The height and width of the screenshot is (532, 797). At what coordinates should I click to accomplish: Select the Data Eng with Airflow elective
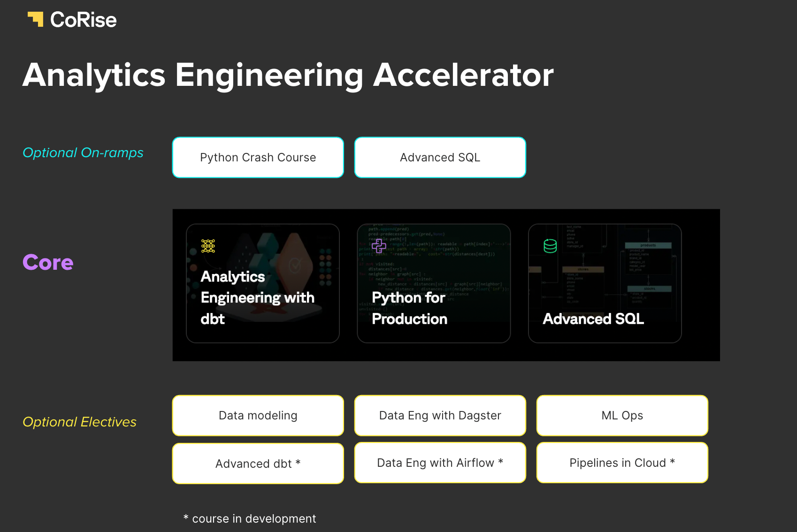440,463
